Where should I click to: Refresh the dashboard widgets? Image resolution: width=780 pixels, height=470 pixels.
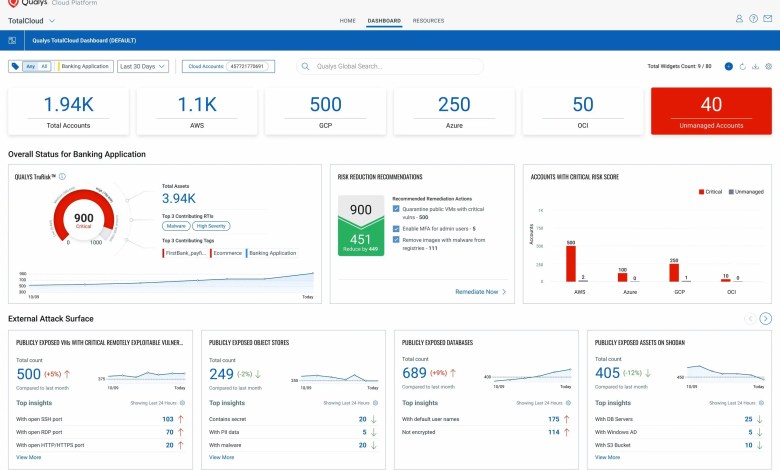pyautogui.click(x=742, y=66)
